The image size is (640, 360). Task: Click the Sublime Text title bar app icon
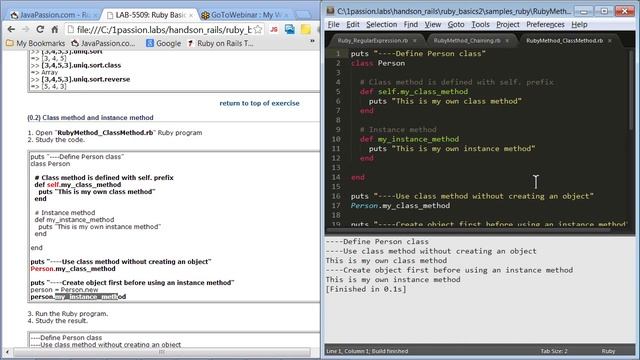330,11
